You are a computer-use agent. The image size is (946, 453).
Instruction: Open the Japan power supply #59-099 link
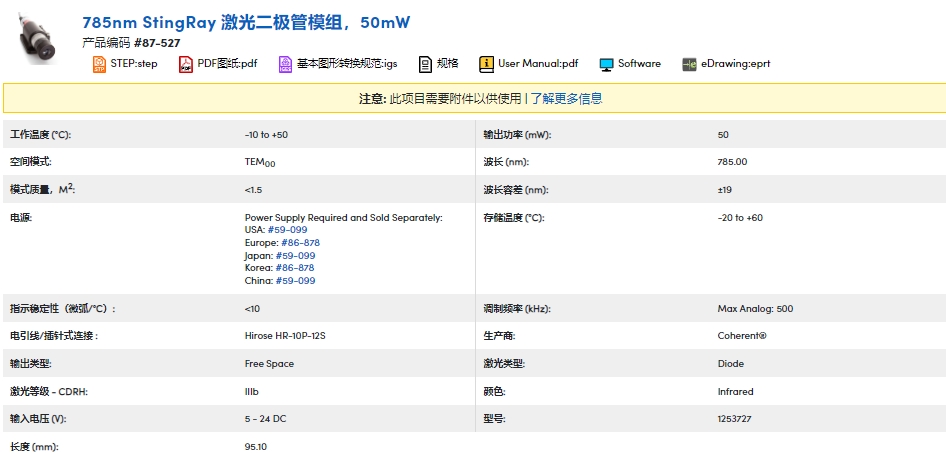click(x=296, y=256)
